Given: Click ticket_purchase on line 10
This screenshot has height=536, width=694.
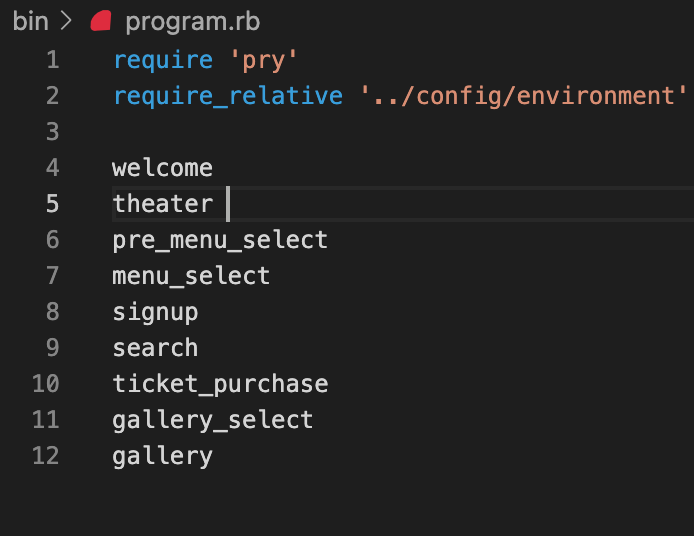Looking at the screenshot, I should coord(220,384).
